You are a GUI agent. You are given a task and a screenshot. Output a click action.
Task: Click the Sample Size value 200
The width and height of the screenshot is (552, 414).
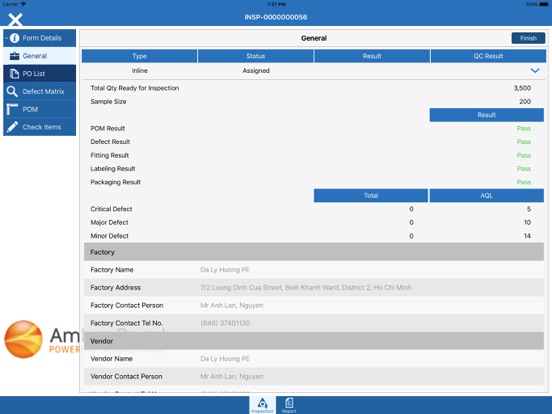tap(525, 101)
